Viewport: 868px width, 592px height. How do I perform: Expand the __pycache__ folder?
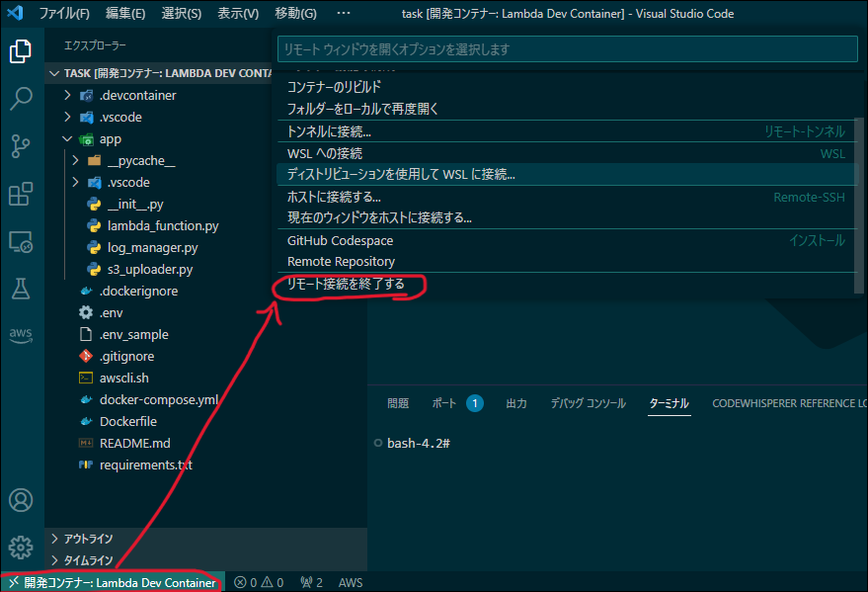tap(75, 160)
